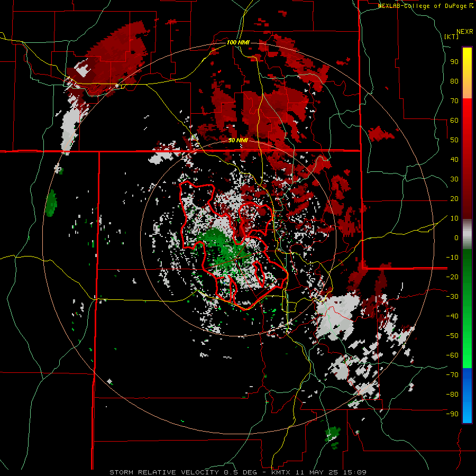The height and width of the screenshot is (476, 476).
Task: Click the 20 value on velocity scale
Action: click(454, 198)
